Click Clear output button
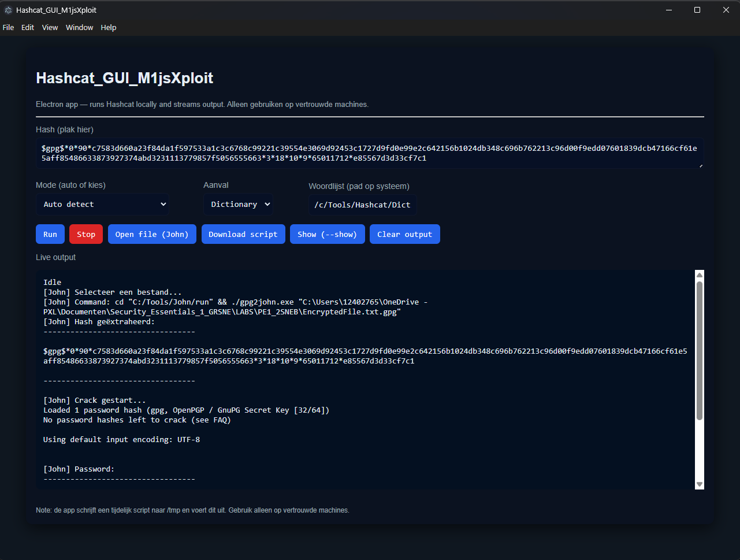The width and height of the screenshot is (740, 560). click(405, 234)
